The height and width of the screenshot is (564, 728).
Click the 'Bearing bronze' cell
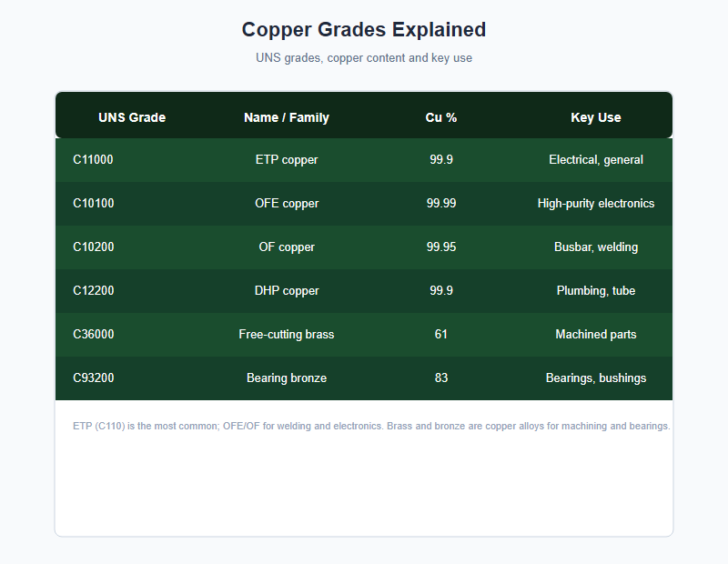(287, 378)
